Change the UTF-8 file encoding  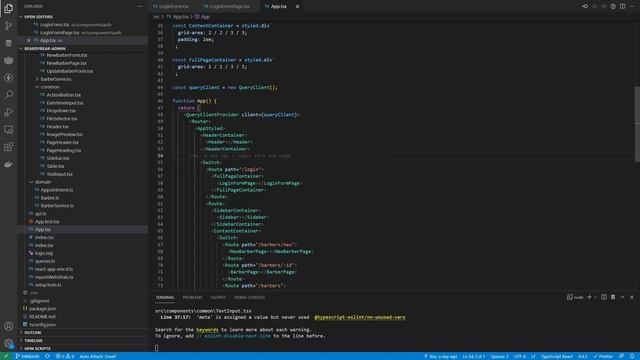click(520, 356)
